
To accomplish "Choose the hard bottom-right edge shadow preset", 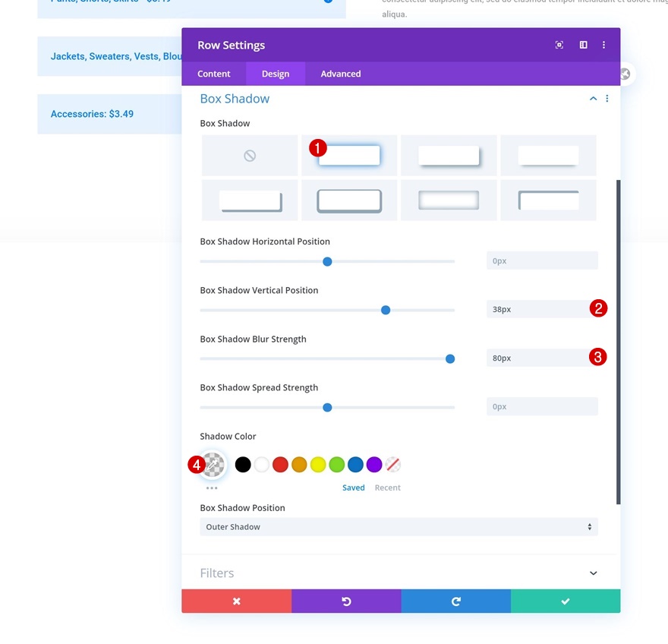I will point(250,200).
